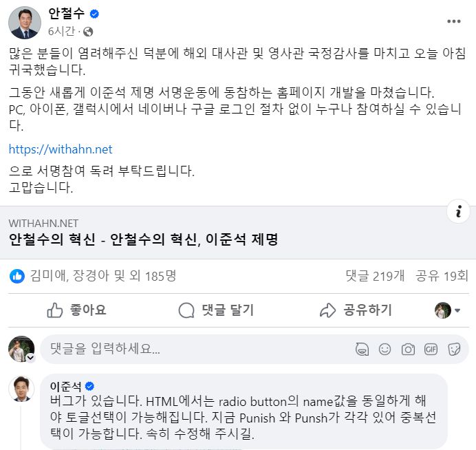The width and height of the screenshot is (476, 450).
Task: Click 안철수's profile picture thumbnail
Action: pyautogui.click(x=24, y=23)
